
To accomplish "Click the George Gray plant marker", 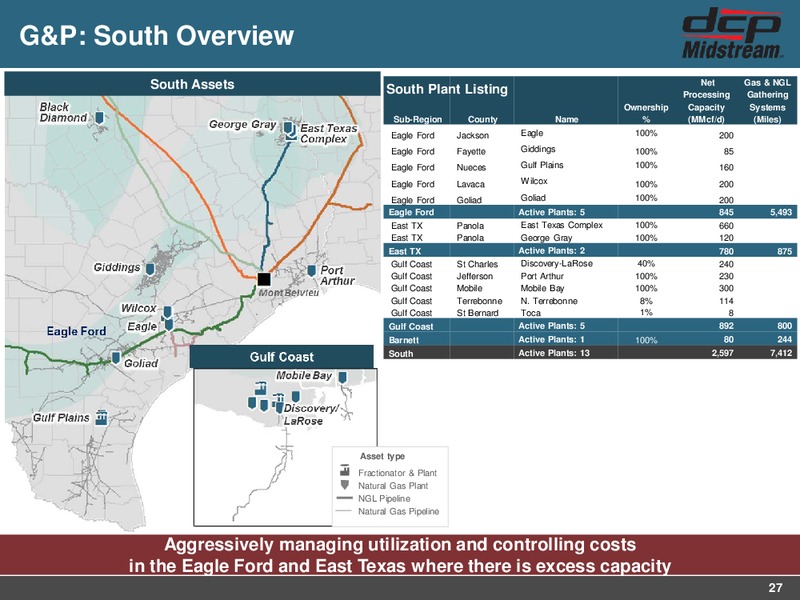I will (x=288, y=127).
